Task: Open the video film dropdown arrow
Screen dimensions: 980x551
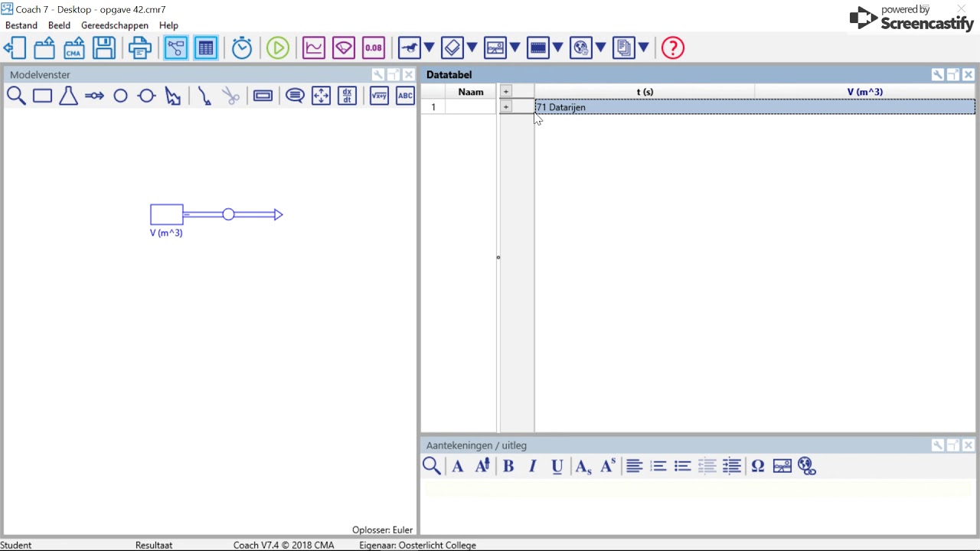Action: click(558, 48)
